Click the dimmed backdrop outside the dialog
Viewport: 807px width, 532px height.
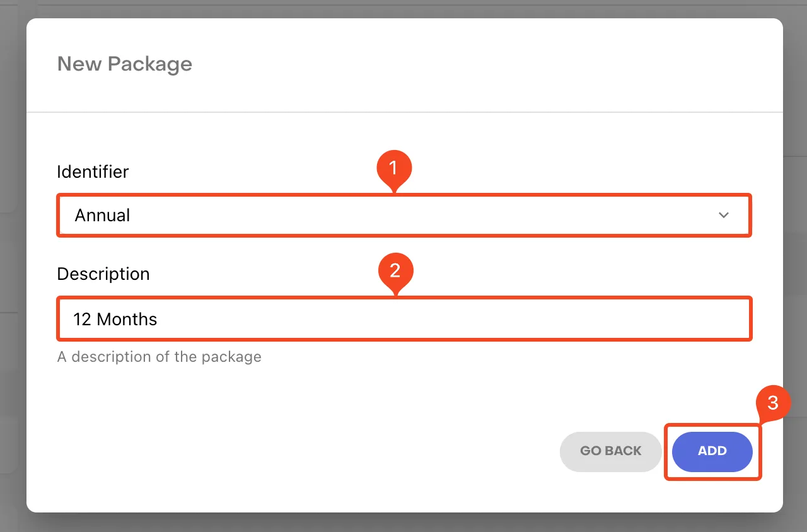(x=796, y=265)
